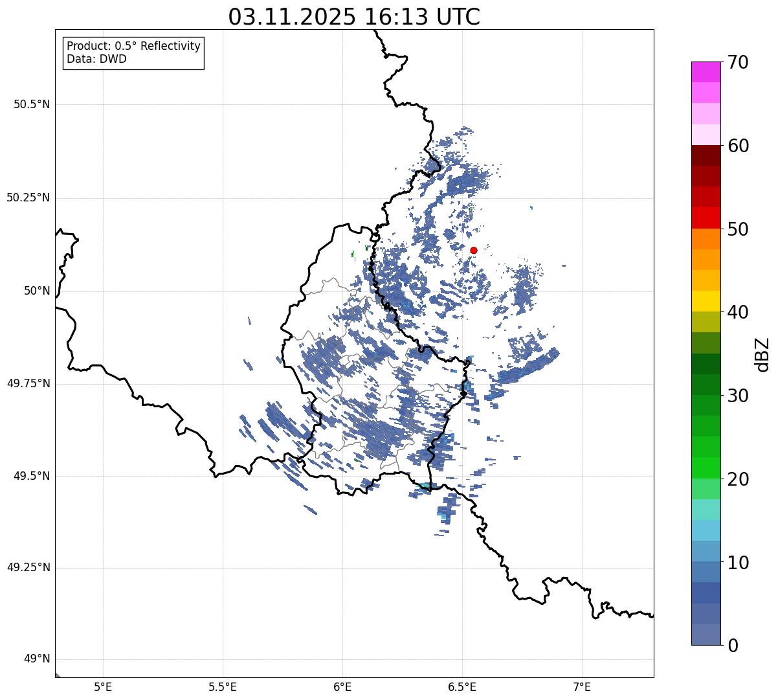Click the 50.5°N latitude label
The height and width of the screenshot is (700, 778).
(32, 104)
